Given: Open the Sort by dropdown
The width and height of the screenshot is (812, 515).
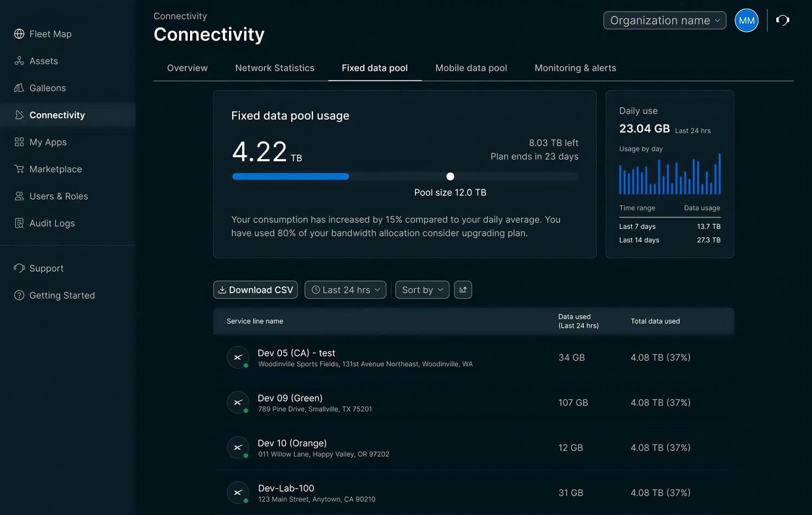Looking at the screenshot, I should tap(422, 290).
